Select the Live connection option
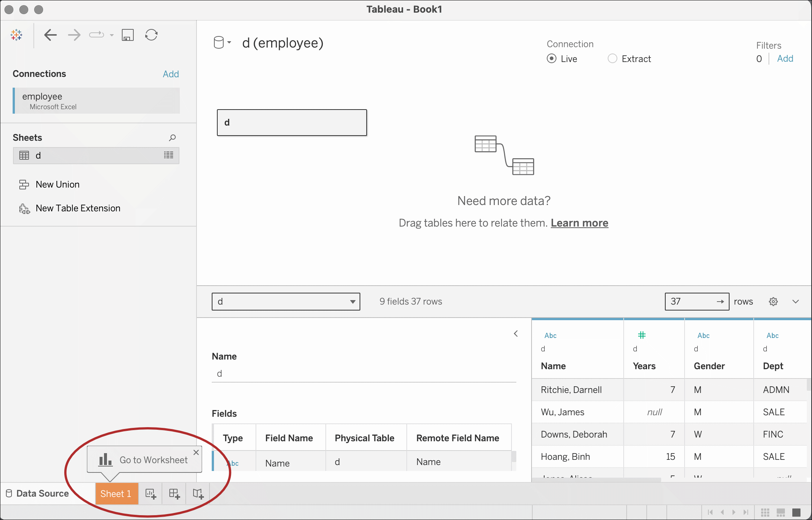812x520 pixels. tap(552, 59)
